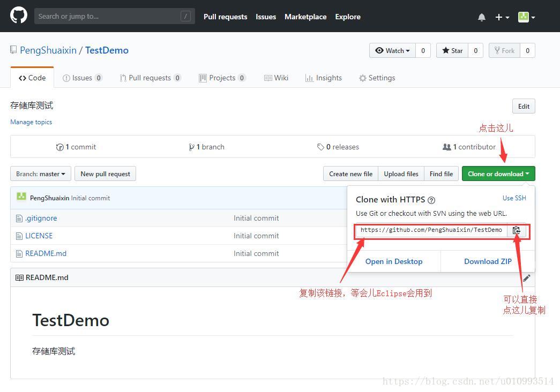View watchers count next to Watch
The image size is (560, 392).
[423, 51]
